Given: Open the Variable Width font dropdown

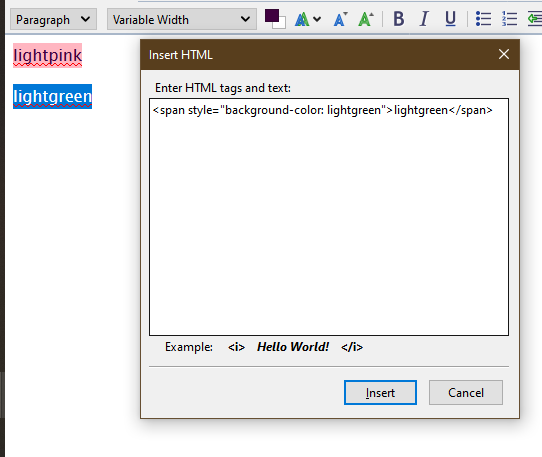Looking at the screenshot, I should tap(181, 19).
